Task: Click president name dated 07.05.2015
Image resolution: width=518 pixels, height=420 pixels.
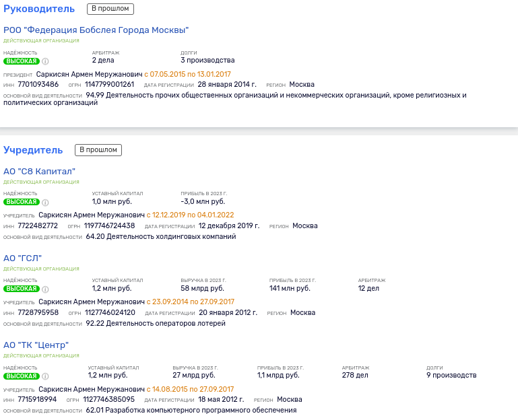Action: [89, 74]
